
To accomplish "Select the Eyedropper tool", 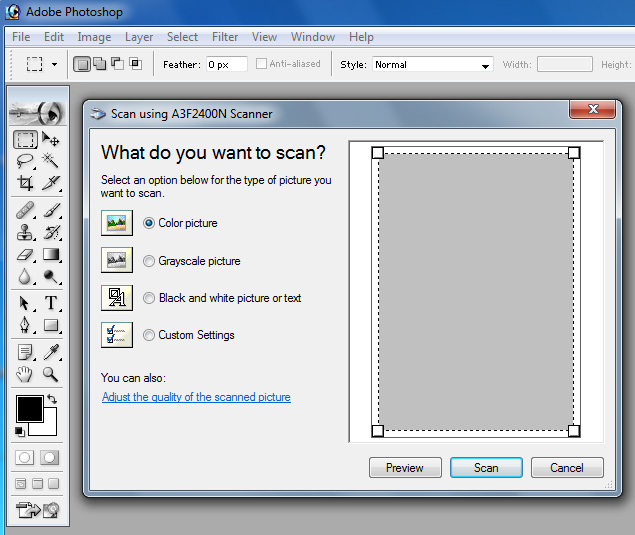I will (x=51, y=352).
